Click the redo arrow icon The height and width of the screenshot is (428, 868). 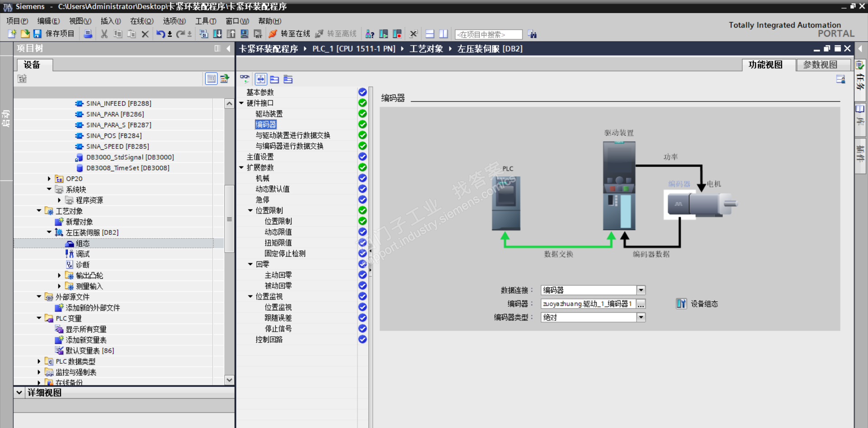[180, 34]
